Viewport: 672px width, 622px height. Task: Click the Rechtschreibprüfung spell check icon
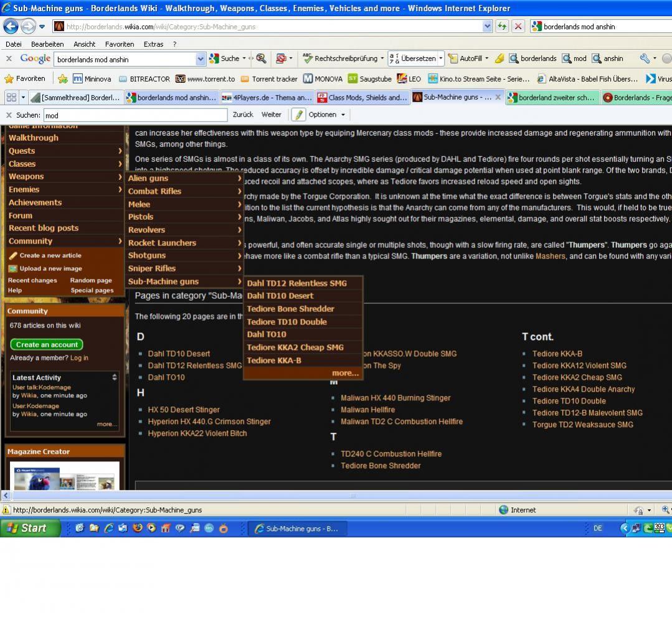(x=307, y=59)
